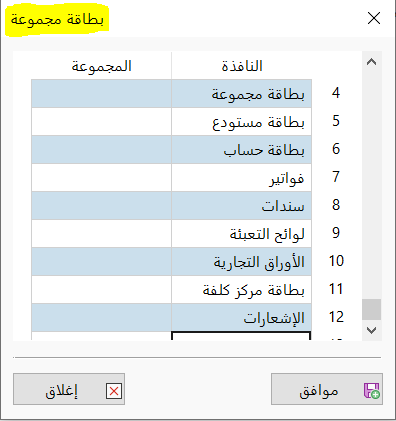Close the بطاقة مجموعة dialog window
The image size is (396, 421).
[374, 18]
